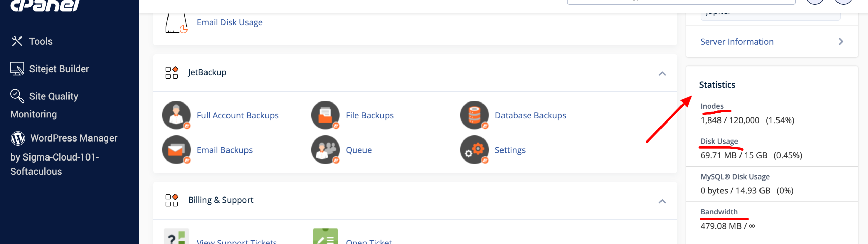Open the File Backups link
The image size is (868, 244).
[x=370, y=115]
